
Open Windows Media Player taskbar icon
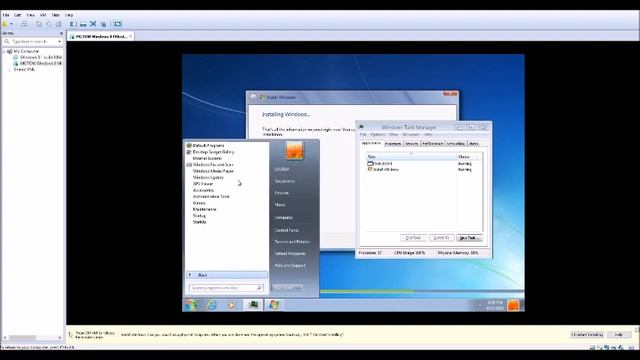[x=232, y=305]
